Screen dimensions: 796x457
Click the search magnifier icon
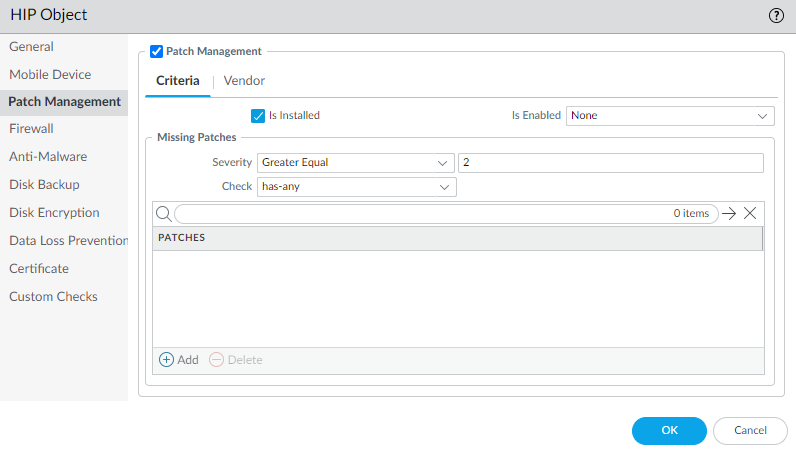(x=163, y=213)
